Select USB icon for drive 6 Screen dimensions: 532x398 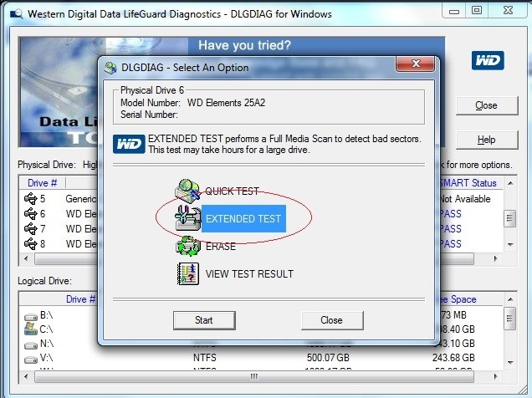point(31,213)
